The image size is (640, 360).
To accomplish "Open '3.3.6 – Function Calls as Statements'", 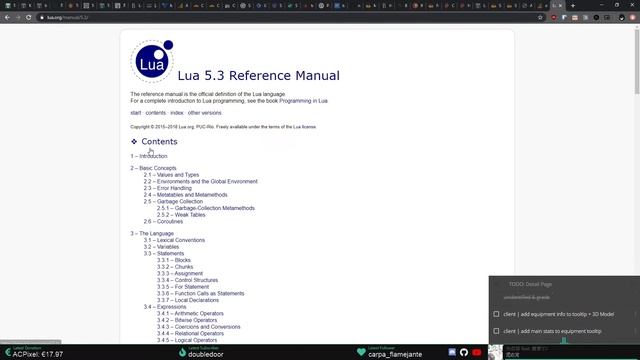I will (200, 293).
